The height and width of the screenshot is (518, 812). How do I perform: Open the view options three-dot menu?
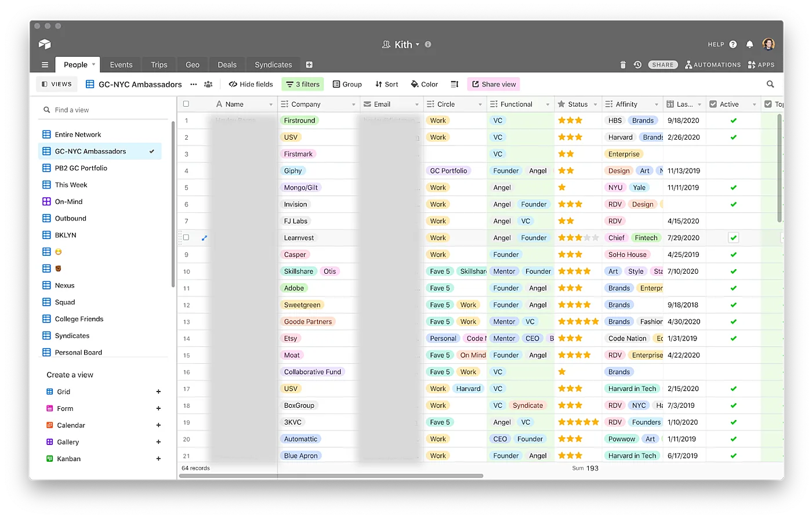point(194,84)
